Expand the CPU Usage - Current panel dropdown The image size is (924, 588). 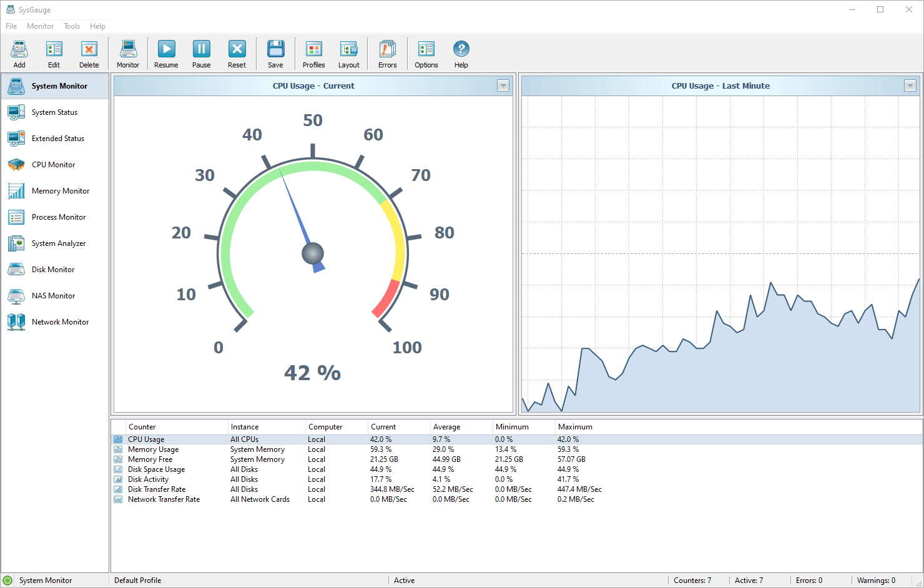tap(503, 86)
